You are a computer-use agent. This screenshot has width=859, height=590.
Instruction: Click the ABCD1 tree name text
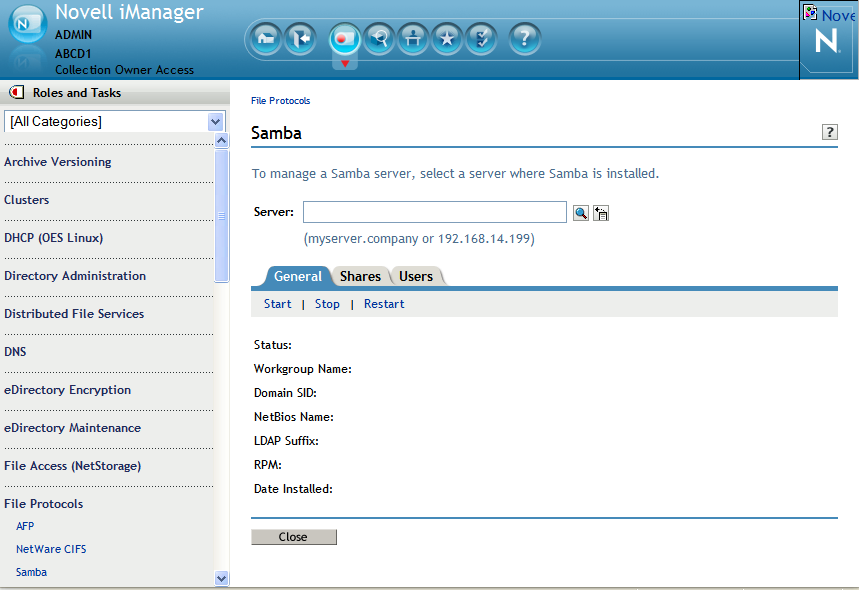click(73, 54)
